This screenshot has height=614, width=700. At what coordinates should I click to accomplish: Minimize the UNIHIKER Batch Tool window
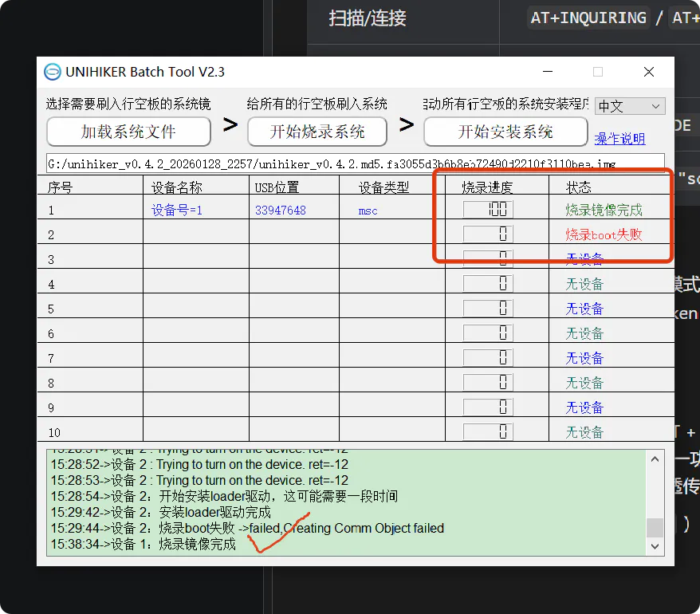click(548, 72)
